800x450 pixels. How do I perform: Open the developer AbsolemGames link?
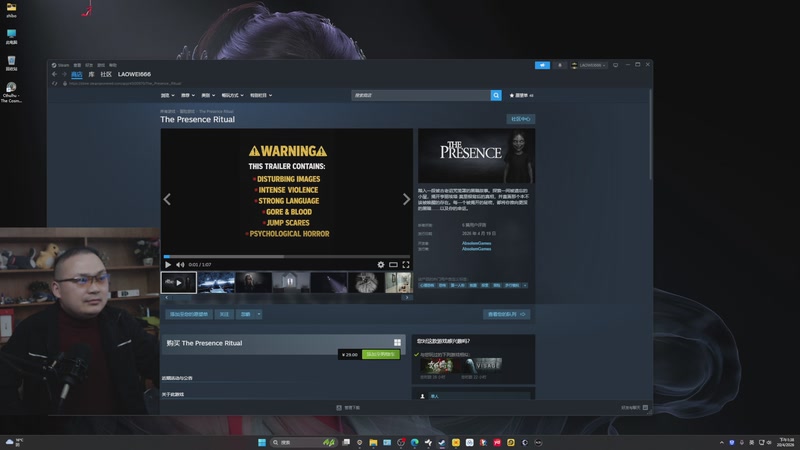pyautogui.click(x=476, y=243)
